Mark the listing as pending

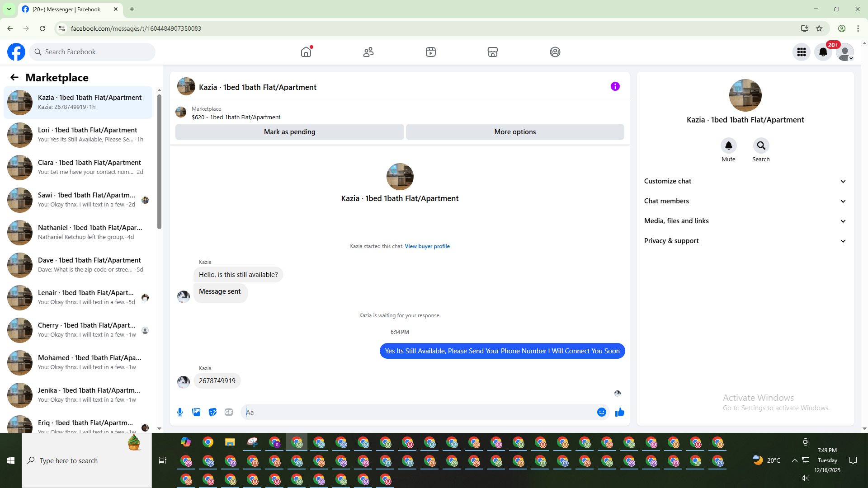click(x=290, y=132)
